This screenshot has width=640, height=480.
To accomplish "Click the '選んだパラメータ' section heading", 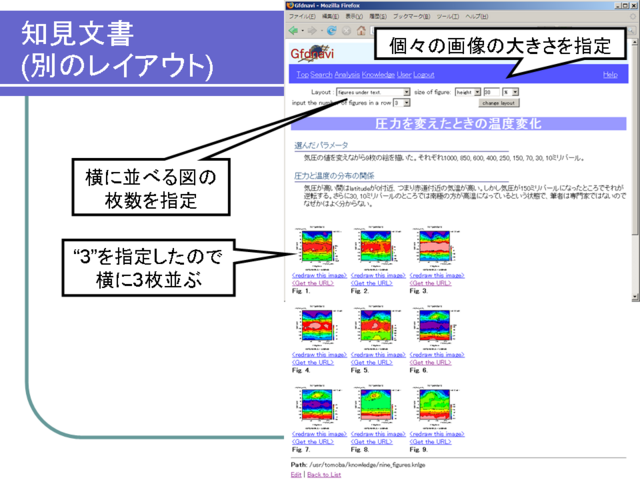I will click(322, 145).
